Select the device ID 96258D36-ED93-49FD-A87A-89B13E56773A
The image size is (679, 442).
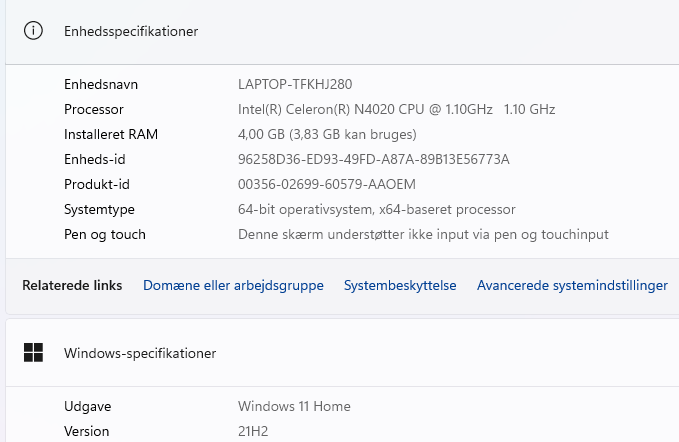[373, 159]
